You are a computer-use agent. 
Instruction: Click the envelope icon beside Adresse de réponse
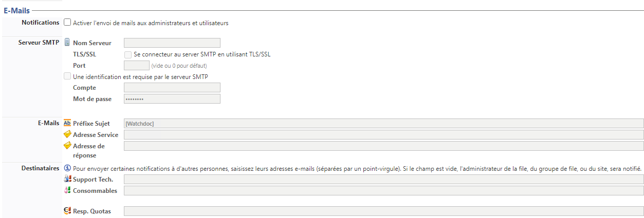(x=67, y=146)
